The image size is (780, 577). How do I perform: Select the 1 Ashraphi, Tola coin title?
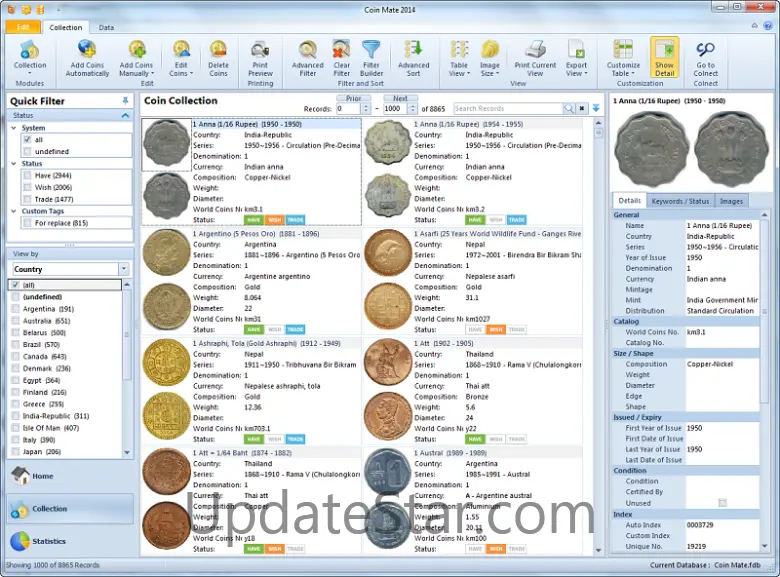click(x=267, y=343)
